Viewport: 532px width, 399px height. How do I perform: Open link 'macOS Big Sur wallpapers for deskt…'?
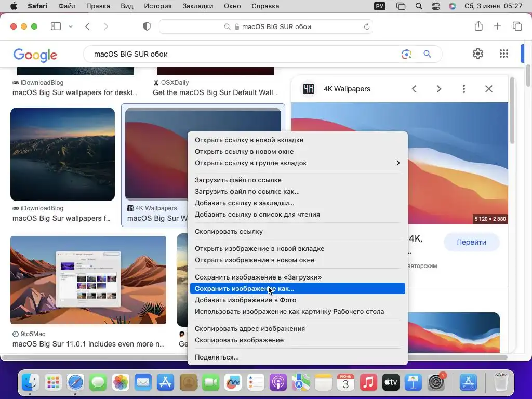click(x=75, y=92)
